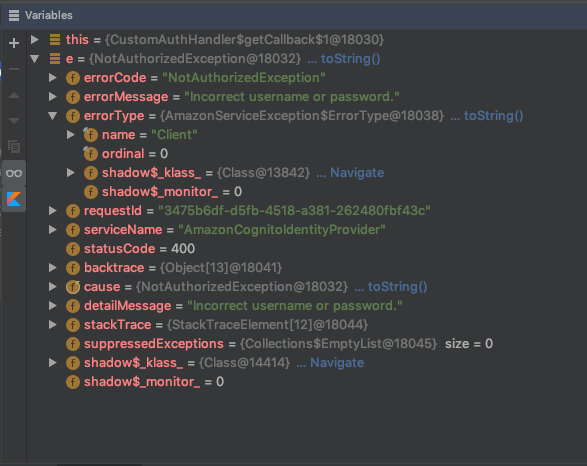Click the statusCode field icon

pyautogui.click(x=73, y=249)
